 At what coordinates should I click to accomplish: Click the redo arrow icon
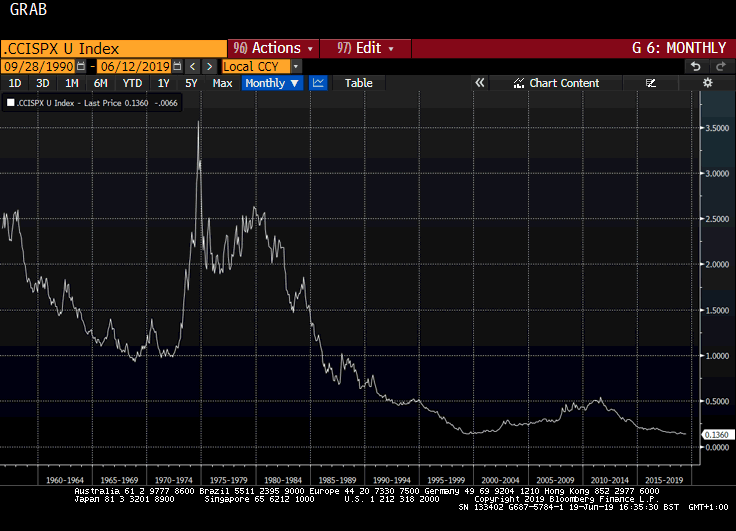click(720, 66)
